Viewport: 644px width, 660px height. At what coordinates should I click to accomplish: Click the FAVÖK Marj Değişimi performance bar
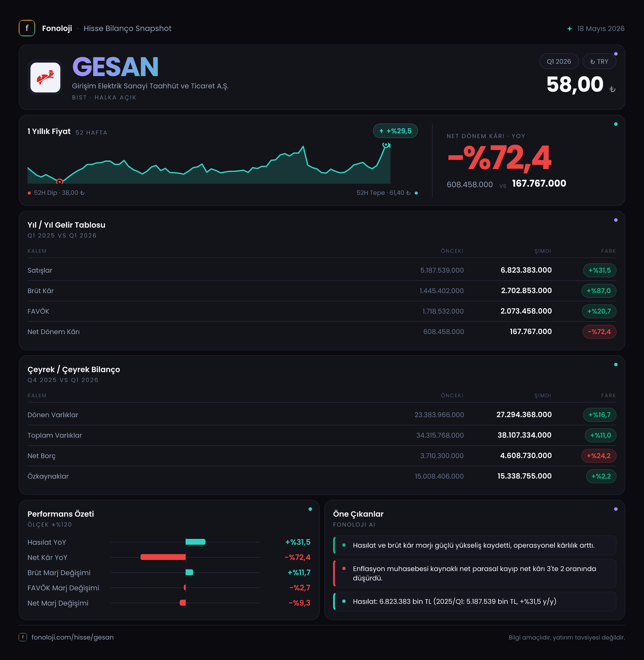(x=185, y=588)
